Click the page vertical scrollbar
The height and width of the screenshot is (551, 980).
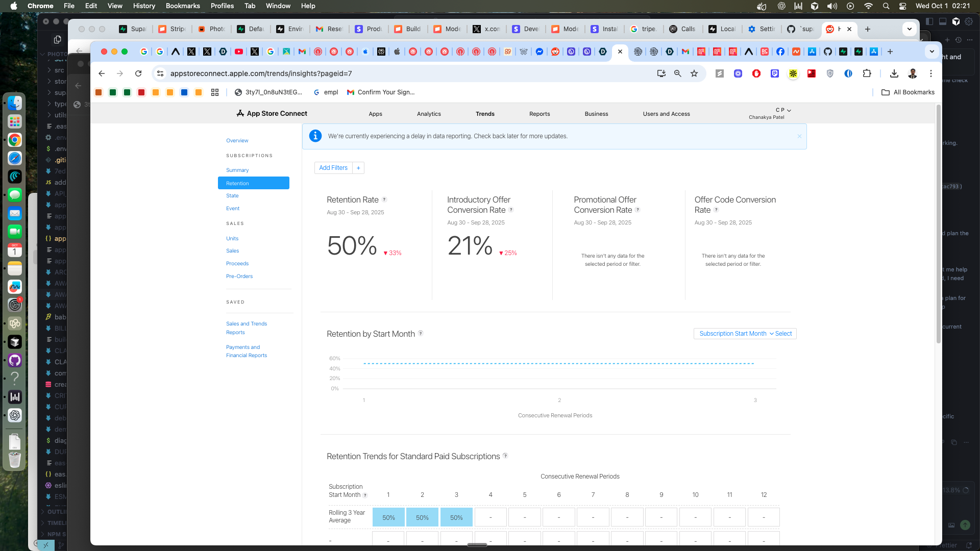(938, 224)
